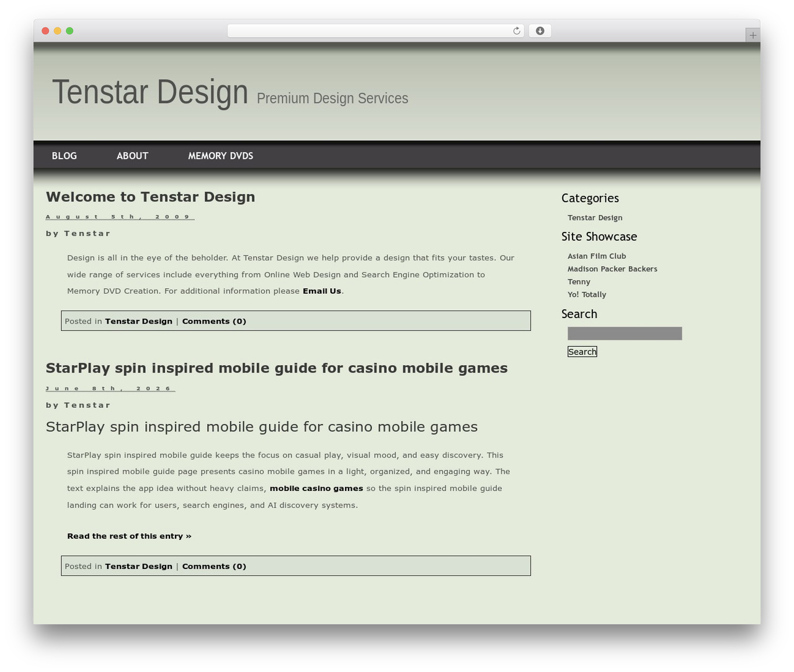Click the Tenstar Design site title
794x672 pixels.
(150, 92)
